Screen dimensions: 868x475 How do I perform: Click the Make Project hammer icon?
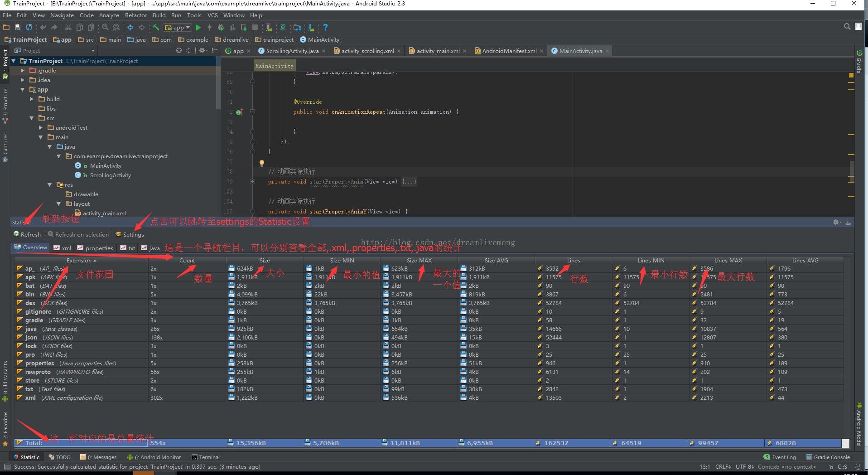(x=156, y=28)
